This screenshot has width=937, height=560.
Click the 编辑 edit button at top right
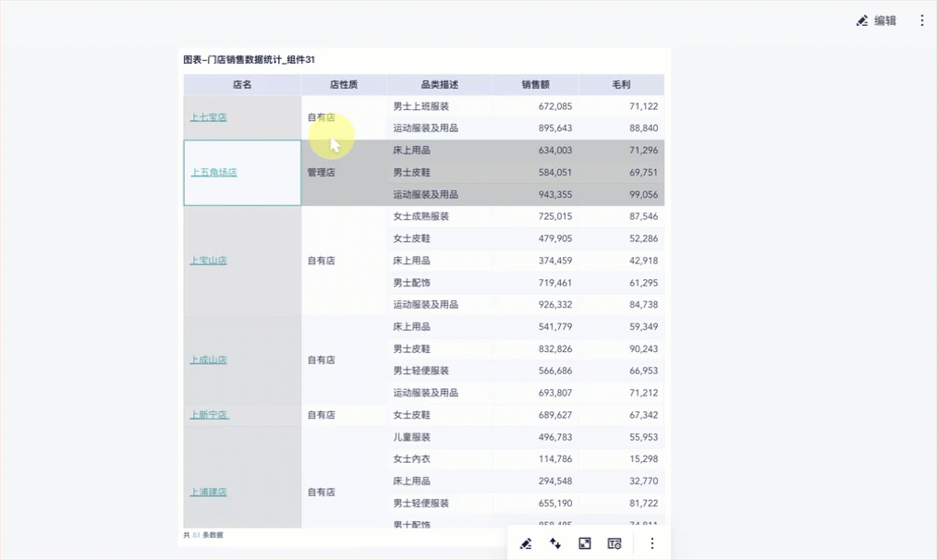pyautogui.click(x=876, y=21)
